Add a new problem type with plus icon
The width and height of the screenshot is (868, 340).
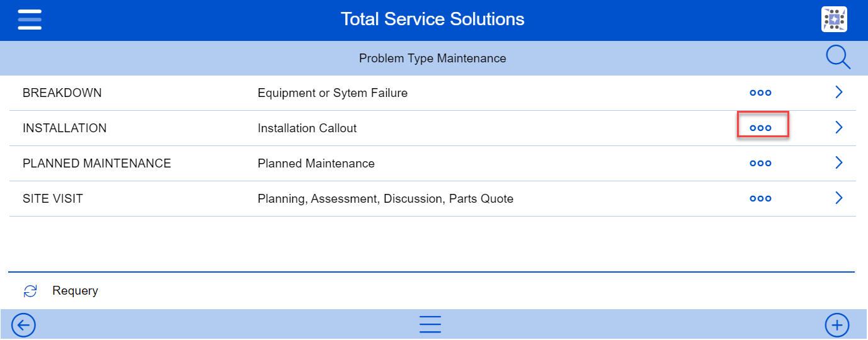click(837, 326)
